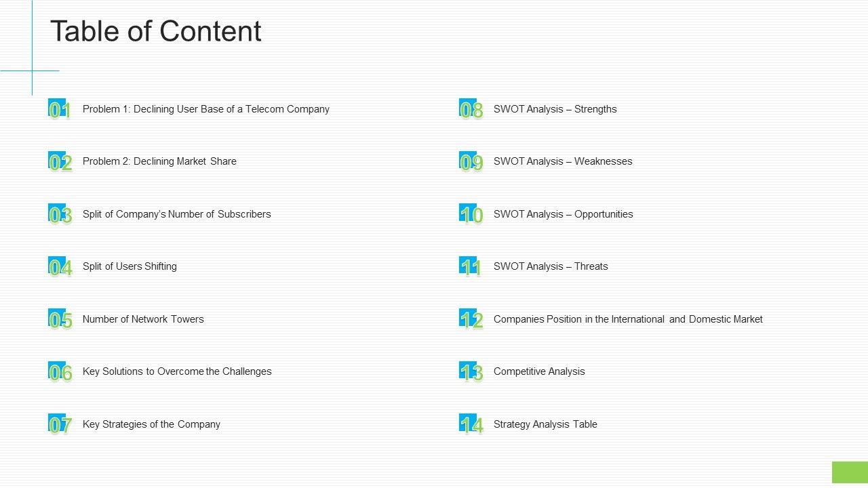Click the 05 number badge icon
This screenshot has width=868, height=488.
60,320
